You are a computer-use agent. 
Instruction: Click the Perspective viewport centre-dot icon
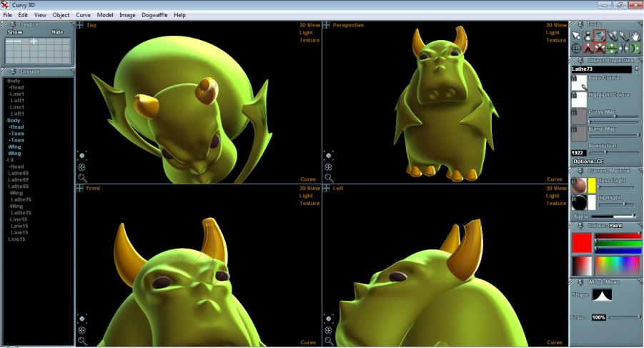click(x=328, y=155)
